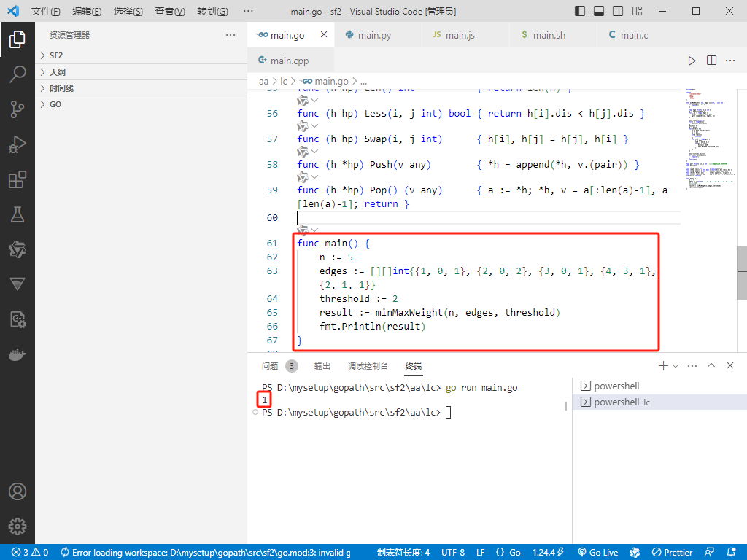Switch to the main.py tab
Image resolution: width=747 pixels, height=560 pixels.
click(378, 35)
